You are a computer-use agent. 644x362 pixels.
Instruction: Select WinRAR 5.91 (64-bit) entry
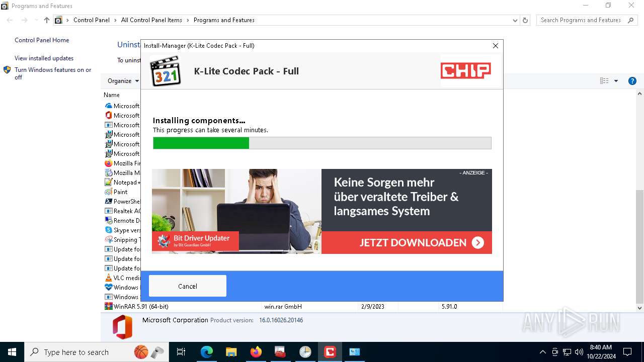[x=141, y=306]
